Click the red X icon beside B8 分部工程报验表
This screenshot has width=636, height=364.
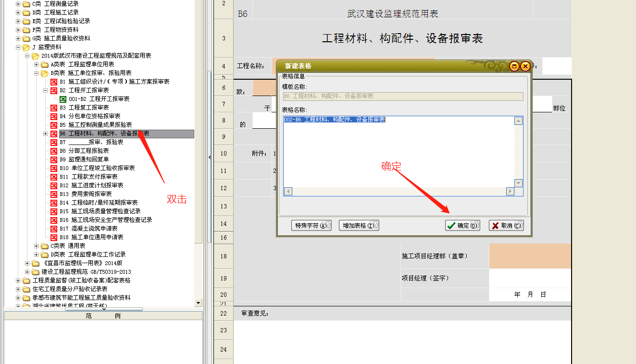[x=54, y=151]
